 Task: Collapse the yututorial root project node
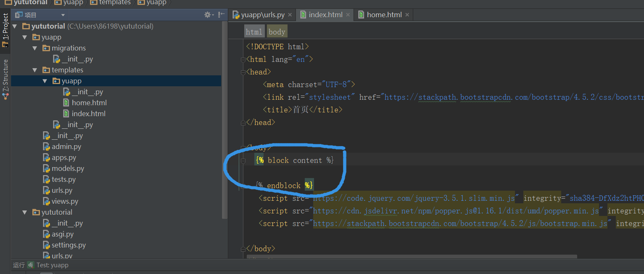[x=15, y=26]
